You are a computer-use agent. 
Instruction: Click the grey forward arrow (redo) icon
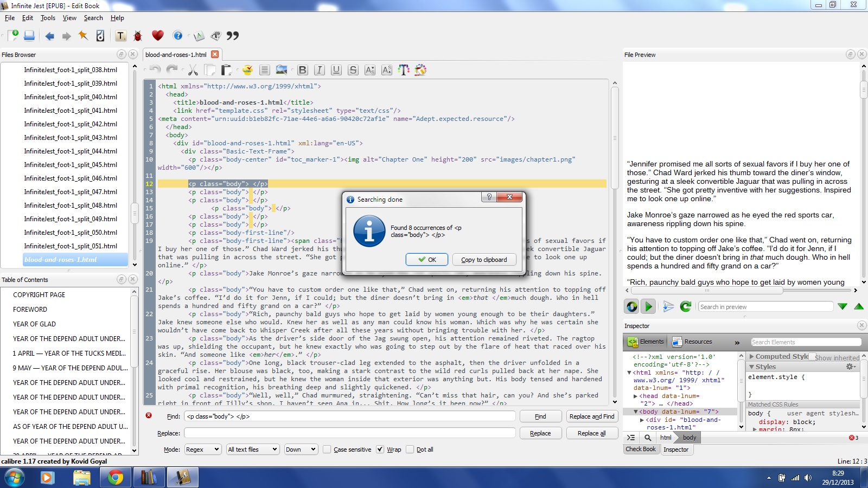tap(67, 36)
